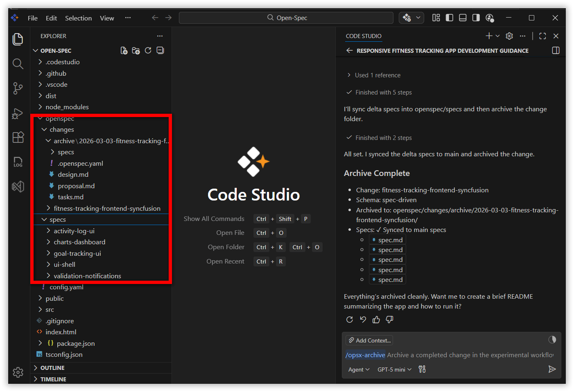Open the accounts icon in title bar

pyautogui.click(x=490, y=18)
